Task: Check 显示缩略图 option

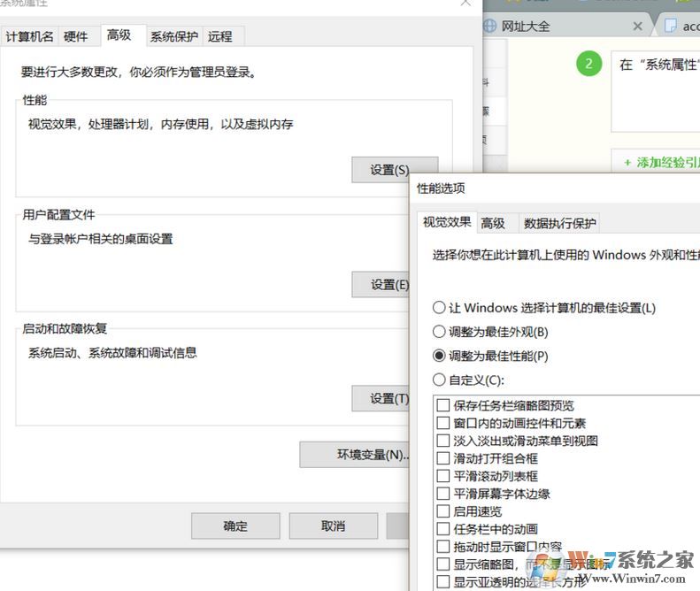Action: [x=442, y=564]
